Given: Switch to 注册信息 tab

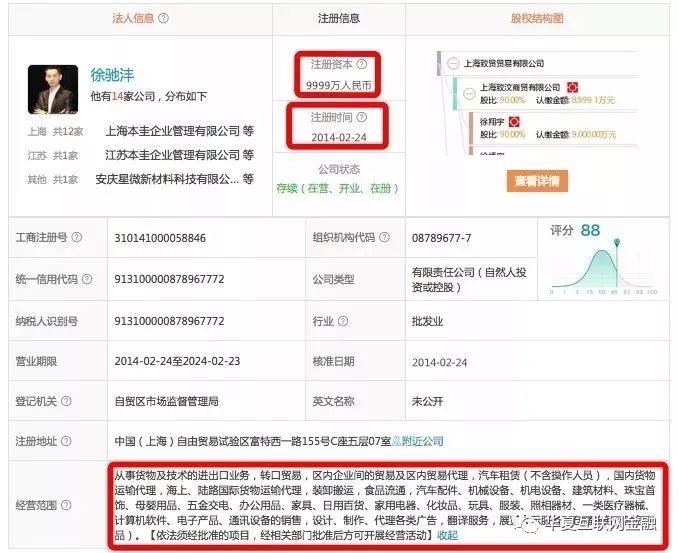Looking at the screenshot, I should click(339, 18).
